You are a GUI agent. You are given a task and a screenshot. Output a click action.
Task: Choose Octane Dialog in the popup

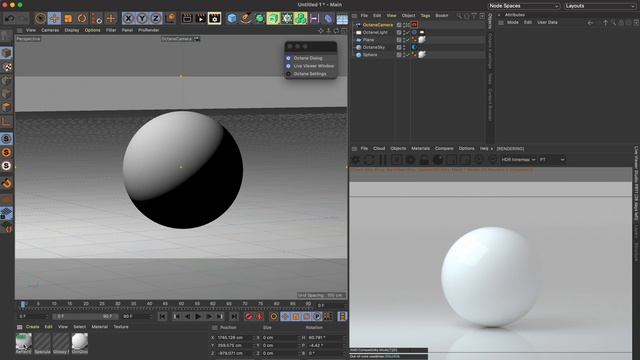(308, 58)
